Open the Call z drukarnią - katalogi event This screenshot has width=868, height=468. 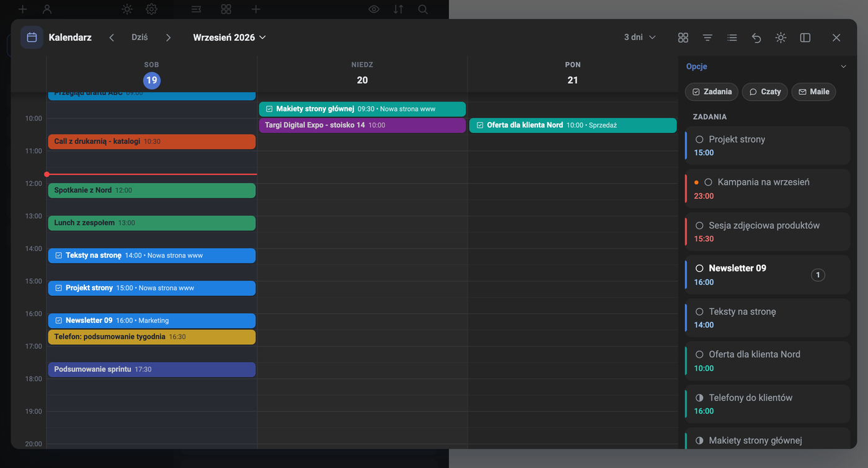(152, 142)
